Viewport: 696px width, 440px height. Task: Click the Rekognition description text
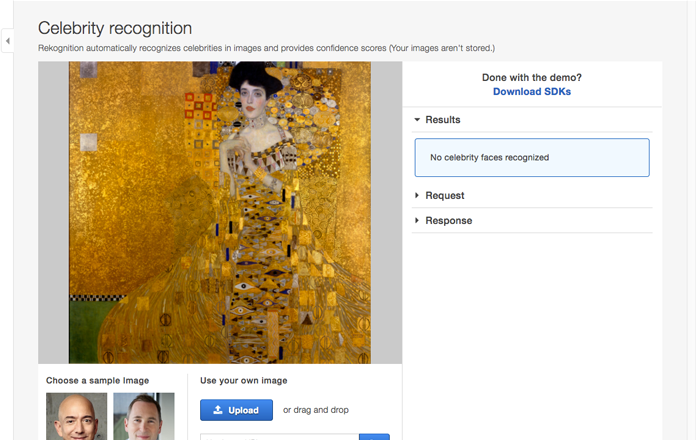[x=266, y=48]
